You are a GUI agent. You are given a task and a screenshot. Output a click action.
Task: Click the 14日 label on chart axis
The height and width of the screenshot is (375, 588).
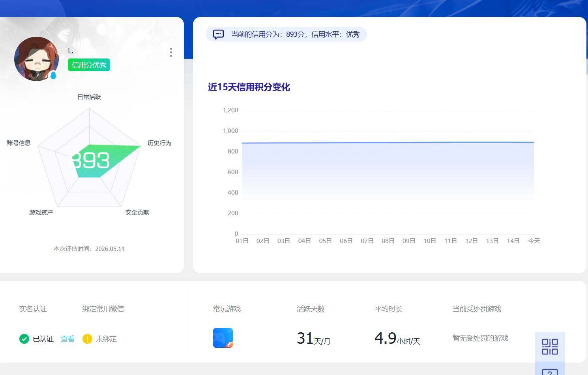[x=513, y=241]
